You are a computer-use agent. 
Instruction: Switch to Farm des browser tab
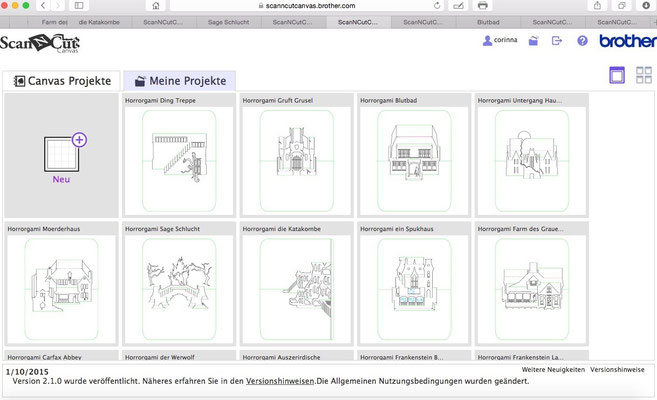(x=54, y=22)
